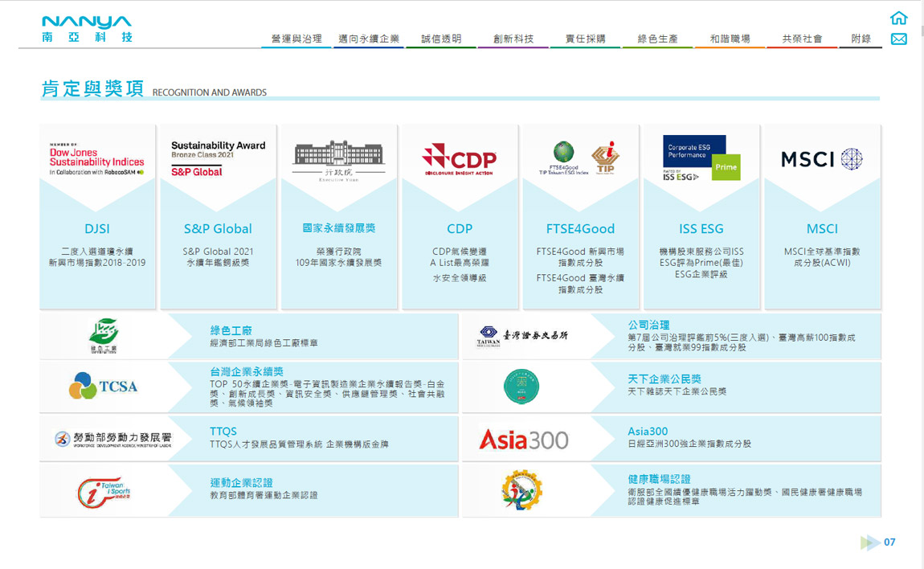Go to the 綠色生產 tab
This screenshot has width=924, height=569.
coord(657,39)
